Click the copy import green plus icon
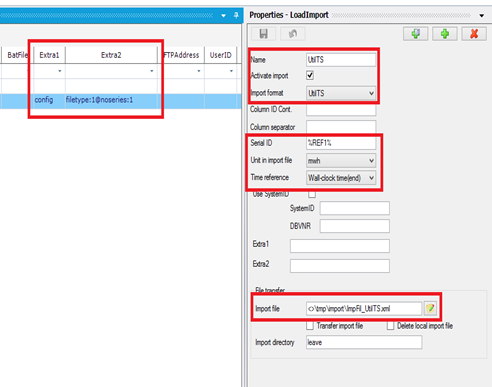Viewport: 492px width, 387px height. coord(415,34)
